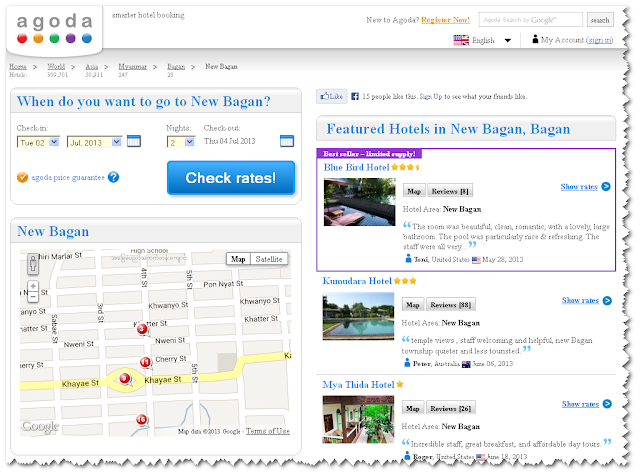Open the Mya Thida Hotel title link
Screen dimensions: 640x476
[358, 385]
